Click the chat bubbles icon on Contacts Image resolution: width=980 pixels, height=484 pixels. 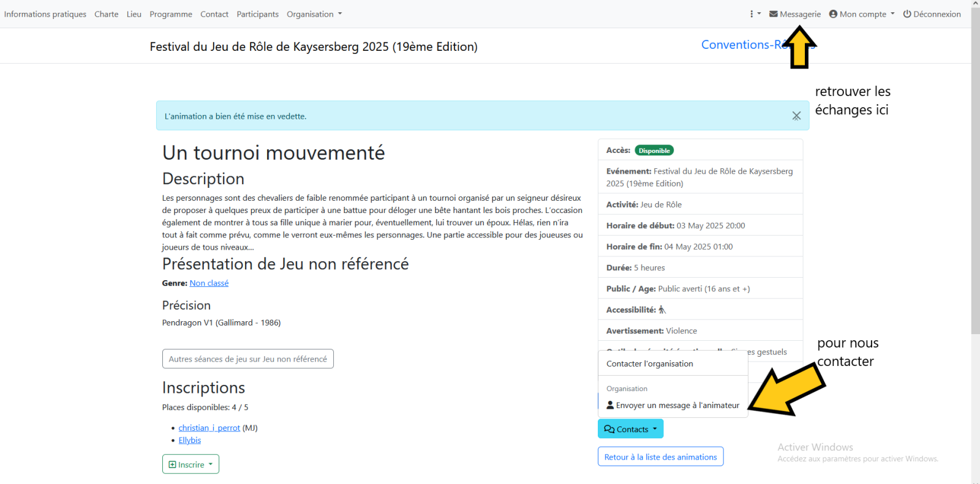tap(609, 429)
